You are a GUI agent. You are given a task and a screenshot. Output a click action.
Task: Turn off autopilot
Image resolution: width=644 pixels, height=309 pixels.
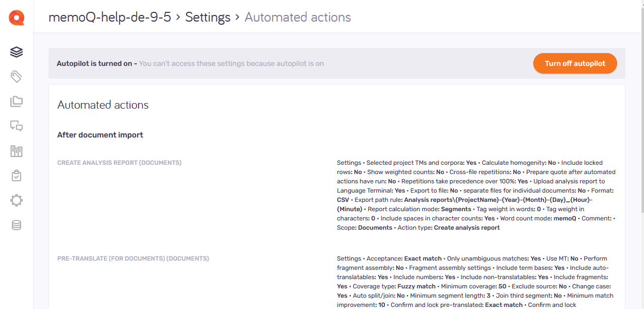pos(574,63)
